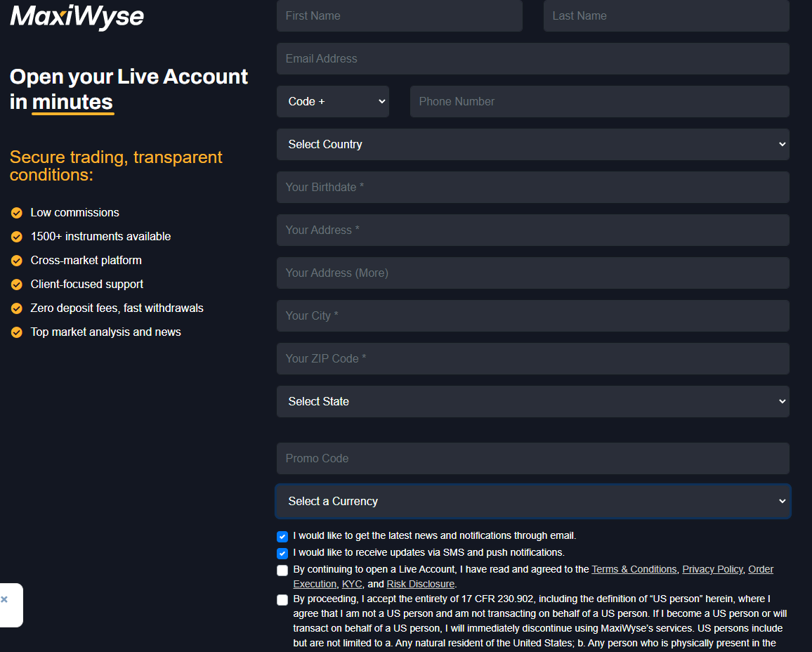812x652 pixels.
Task: Open the Select Country dropdown
Action: coord(533,145)
